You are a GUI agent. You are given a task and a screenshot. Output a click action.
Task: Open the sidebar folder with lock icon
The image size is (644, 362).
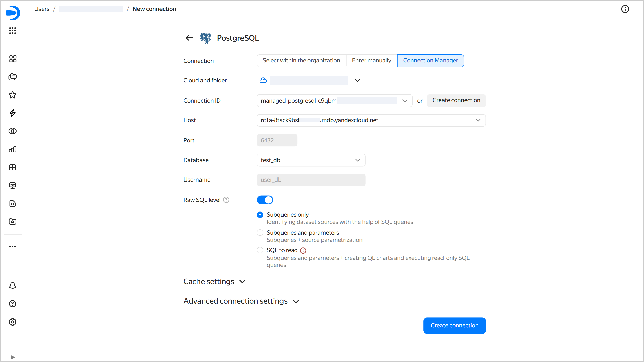point(13,222)
